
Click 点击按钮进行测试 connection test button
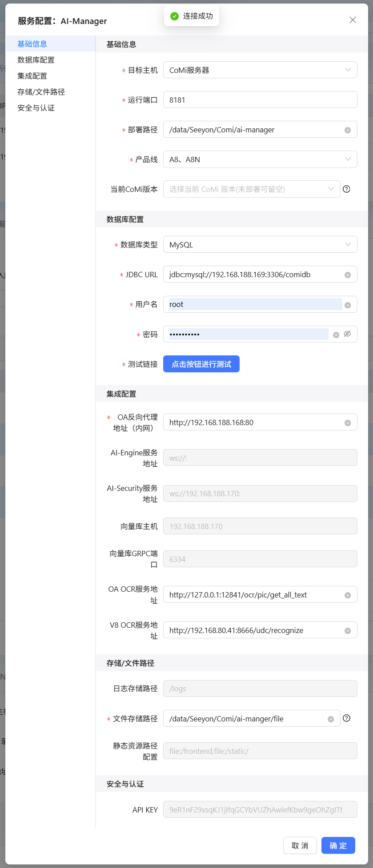[201, 364]
